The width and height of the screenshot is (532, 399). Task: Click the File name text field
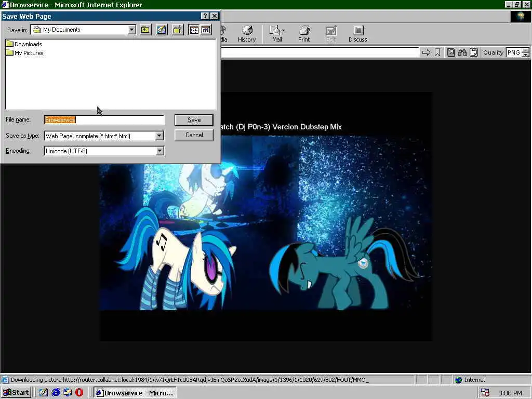(104, 120)
